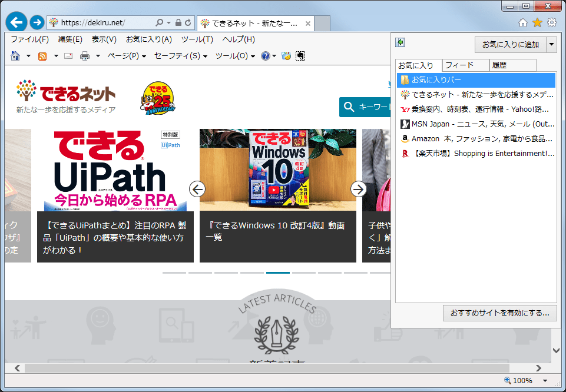This screenshot has height=392, width=566.
Task: Switch to the フィード tab
Action: [x=466, y=66]
